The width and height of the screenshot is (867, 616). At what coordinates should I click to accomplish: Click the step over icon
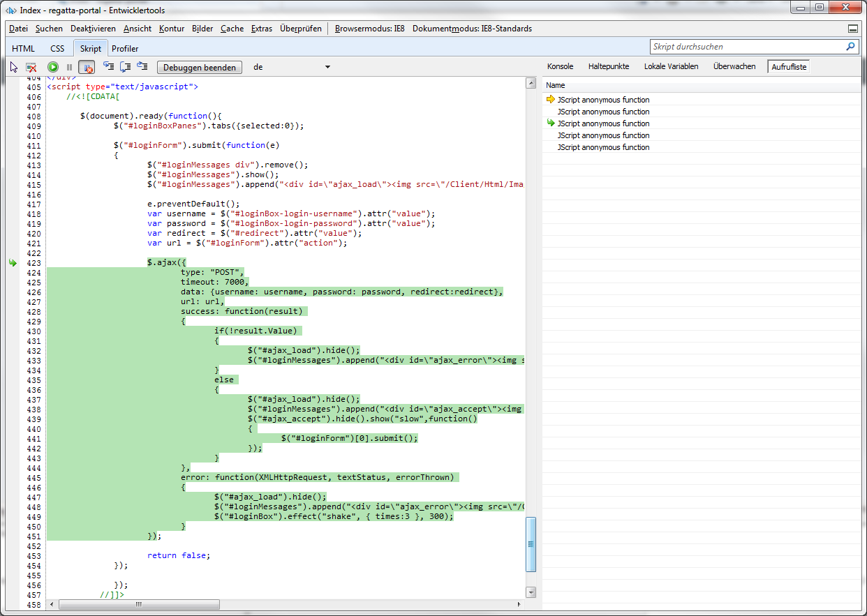tap(126, 67)
